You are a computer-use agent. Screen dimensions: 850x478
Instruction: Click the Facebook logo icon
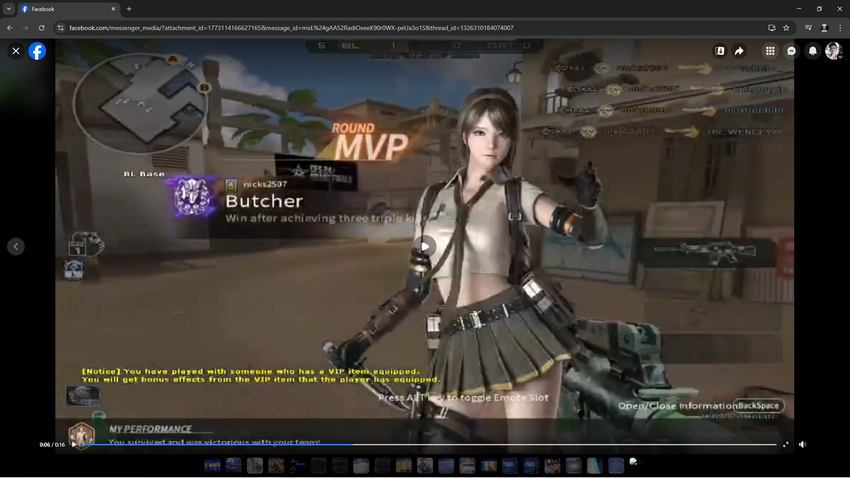[37, 51]
